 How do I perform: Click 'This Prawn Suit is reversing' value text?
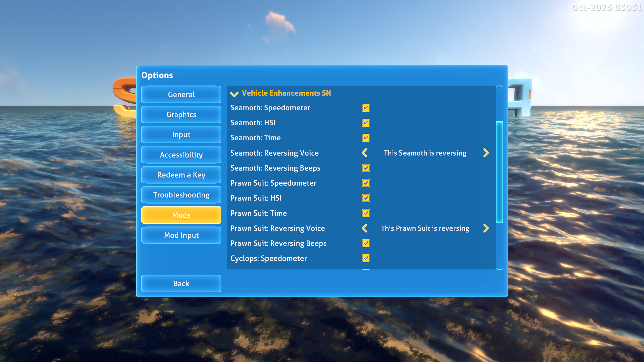425,228
